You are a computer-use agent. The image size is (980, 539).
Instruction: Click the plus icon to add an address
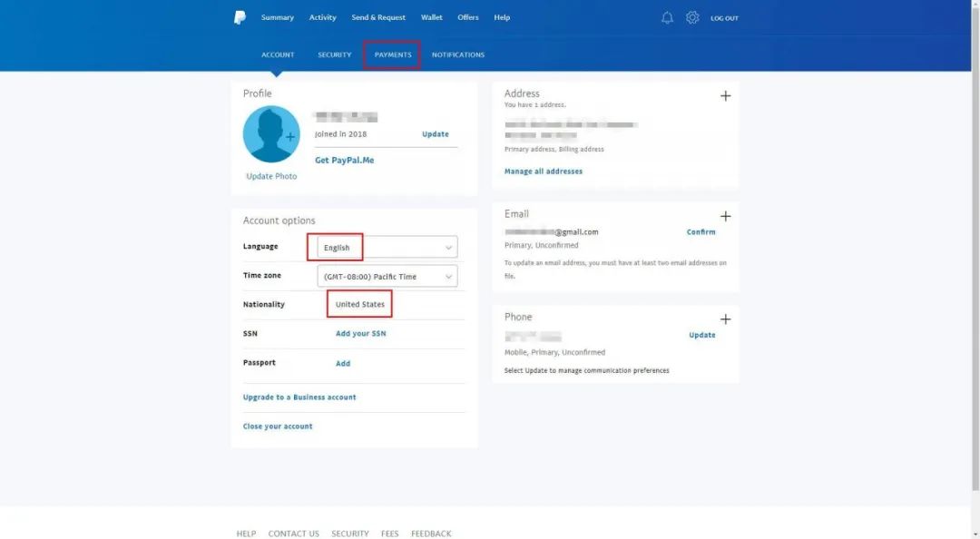click(725, 94)
